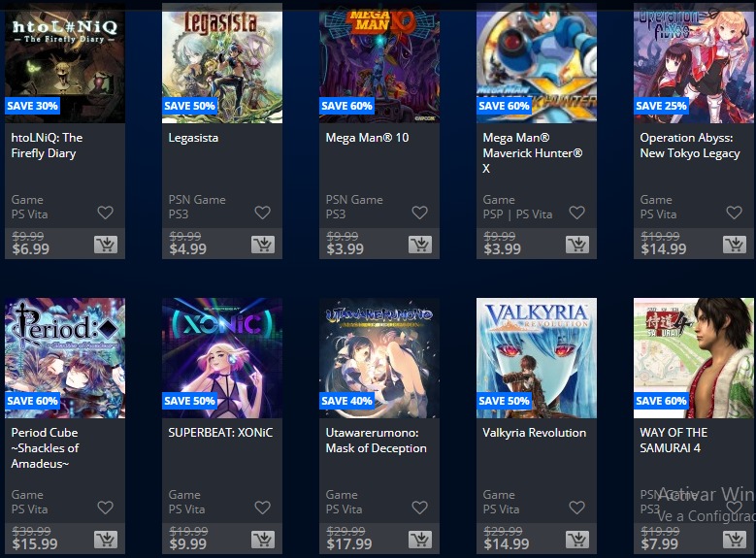Toggle wishlist heart for Utawarerumono
The image size is (756, 558).
tap(419, 508)
